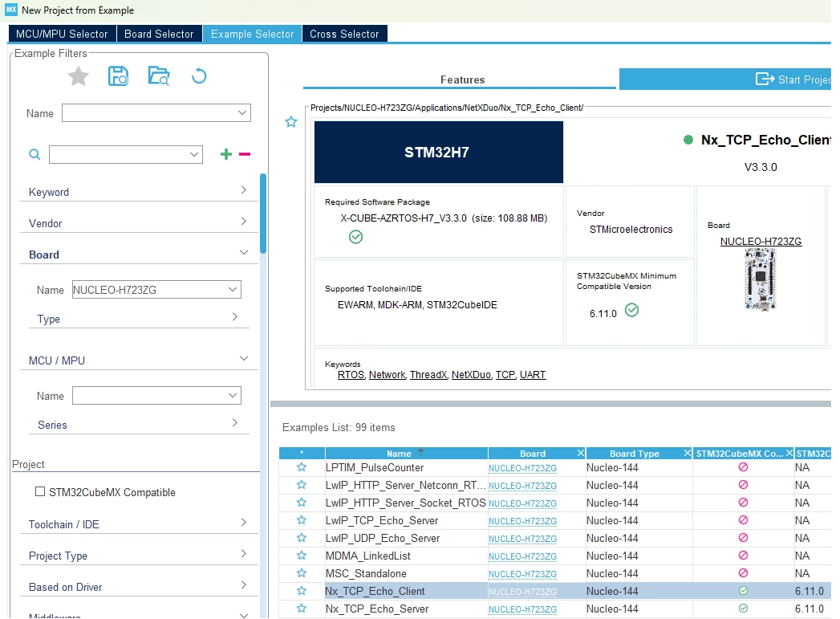Image resolution: width=840 pixels, height=619 pixels.
Task: Sort examples by the Name column header
Action: (x=399, y=454)
